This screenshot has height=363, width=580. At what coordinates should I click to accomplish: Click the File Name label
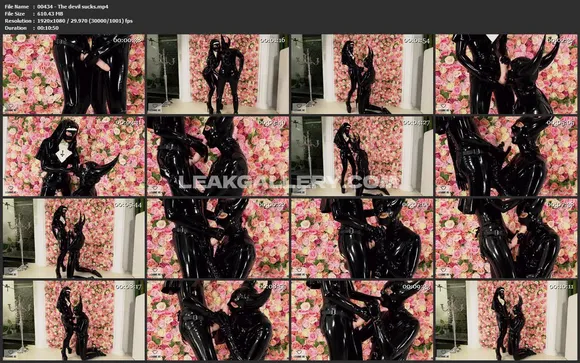tap(16, 7)
